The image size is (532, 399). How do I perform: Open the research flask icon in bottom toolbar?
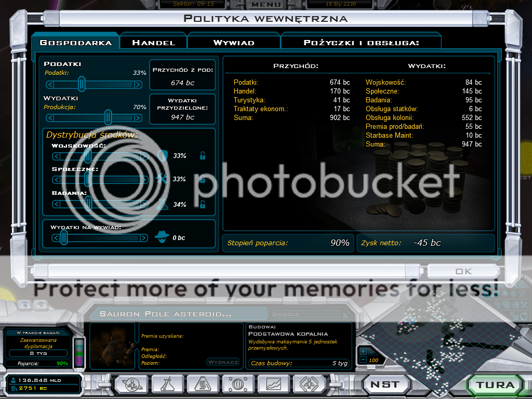[x=168, y=385]
